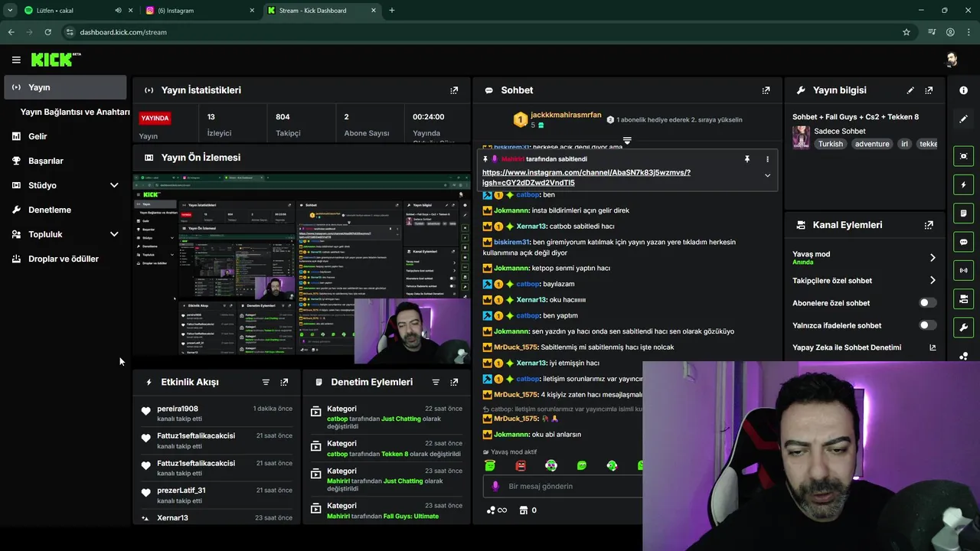Toggle the preview camera widget icon
This screenshot has height=551, width=980.
(x=963, y=156)
